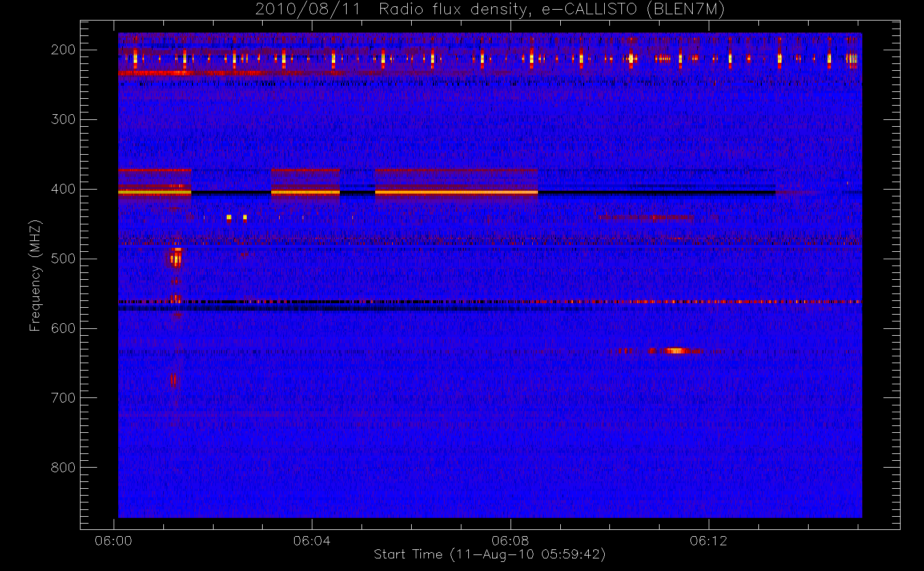Click the long yellow band at 405 MHz around 06:07
The height and width of the screenshot is (571, 924).
[456, 193]
